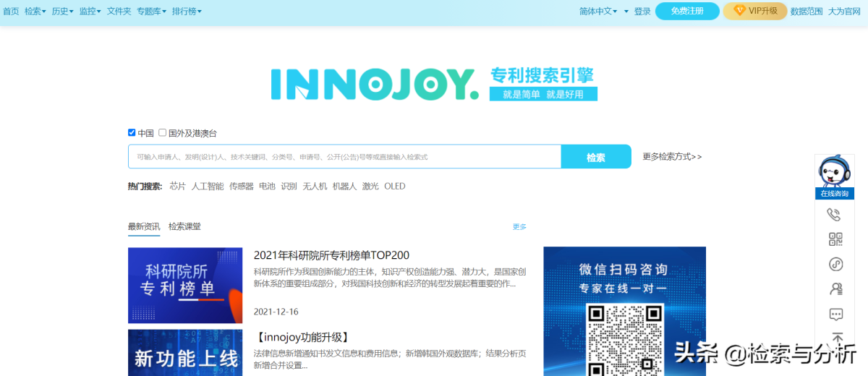Open the 数据范围 link
This screenshot has height=376, width=868.
coord(807,11)
